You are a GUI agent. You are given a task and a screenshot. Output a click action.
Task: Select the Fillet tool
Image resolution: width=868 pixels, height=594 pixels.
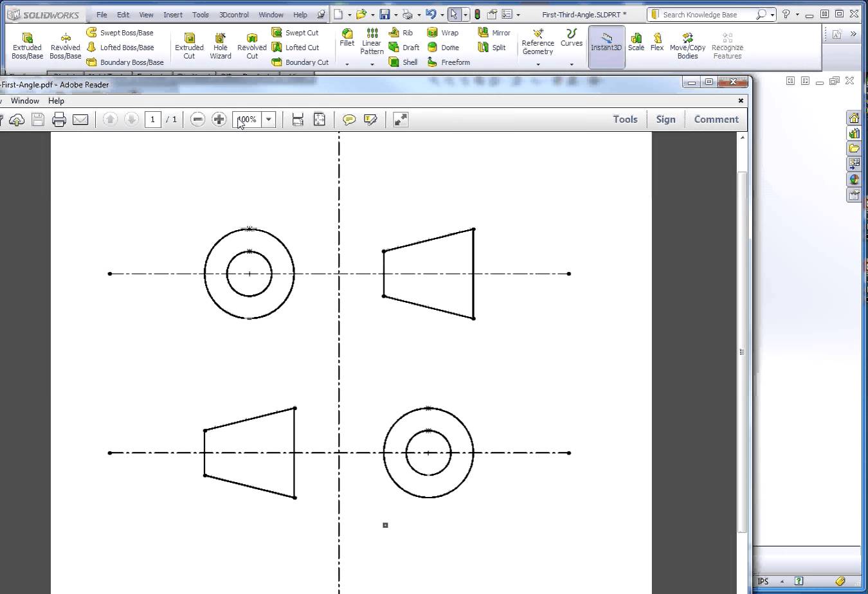(347, 37)
